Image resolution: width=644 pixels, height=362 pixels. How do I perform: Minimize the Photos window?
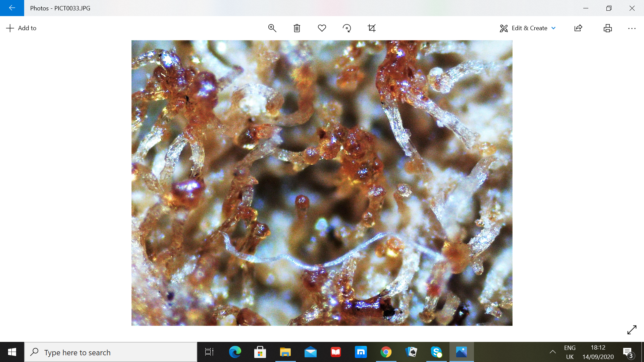[586, 8]
